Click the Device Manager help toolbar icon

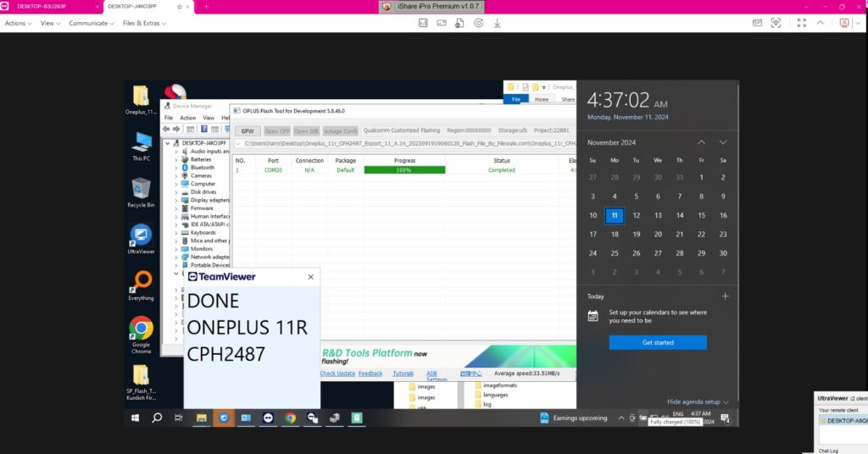click(x=203, y=129)
